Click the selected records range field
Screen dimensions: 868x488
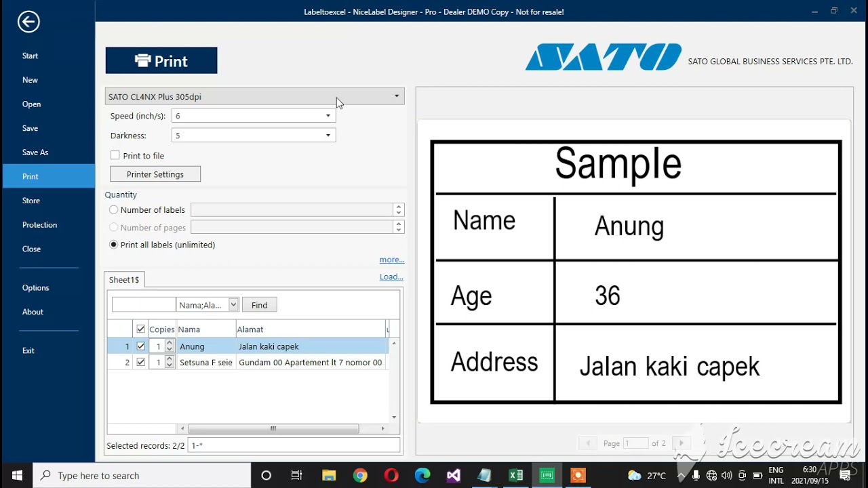pyautogui.click(x=294, y=446)
